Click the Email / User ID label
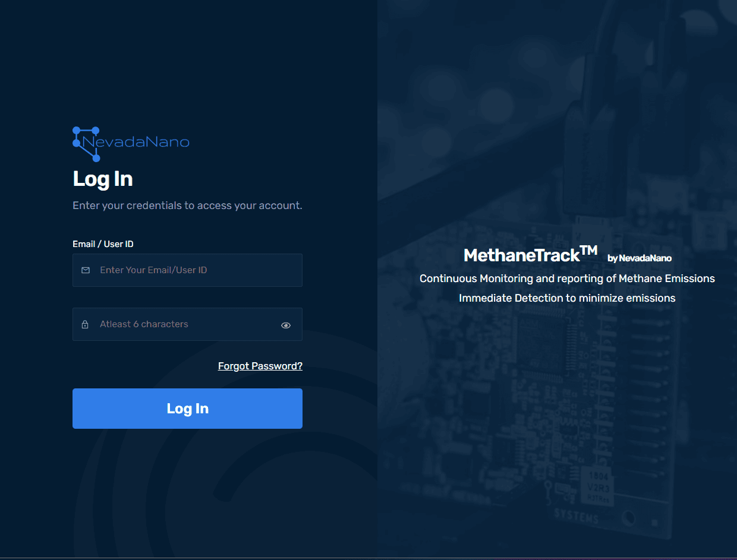737x560 pixels. tap(103, 244)
